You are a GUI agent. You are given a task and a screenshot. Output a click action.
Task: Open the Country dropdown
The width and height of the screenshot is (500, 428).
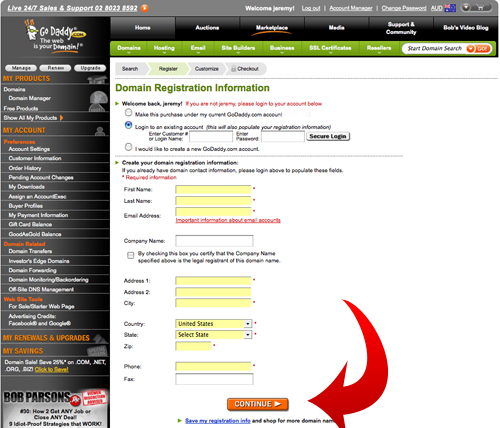pos(213,324)
